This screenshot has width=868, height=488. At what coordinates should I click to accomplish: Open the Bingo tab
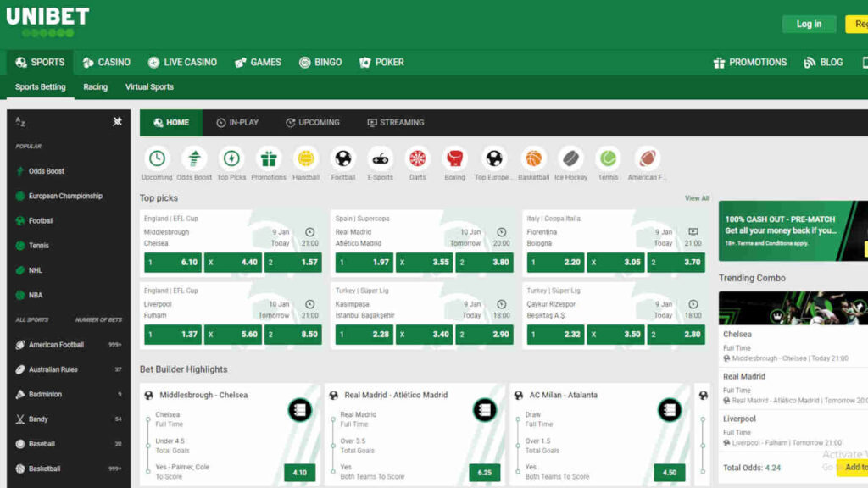click(320, 63)
